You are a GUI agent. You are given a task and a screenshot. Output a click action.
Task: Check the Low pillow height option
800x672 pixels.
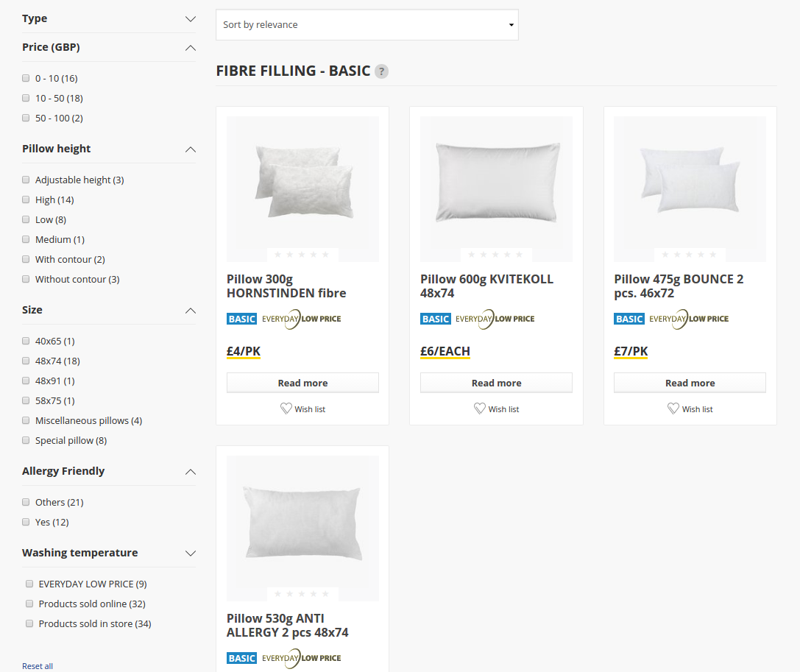26,219
